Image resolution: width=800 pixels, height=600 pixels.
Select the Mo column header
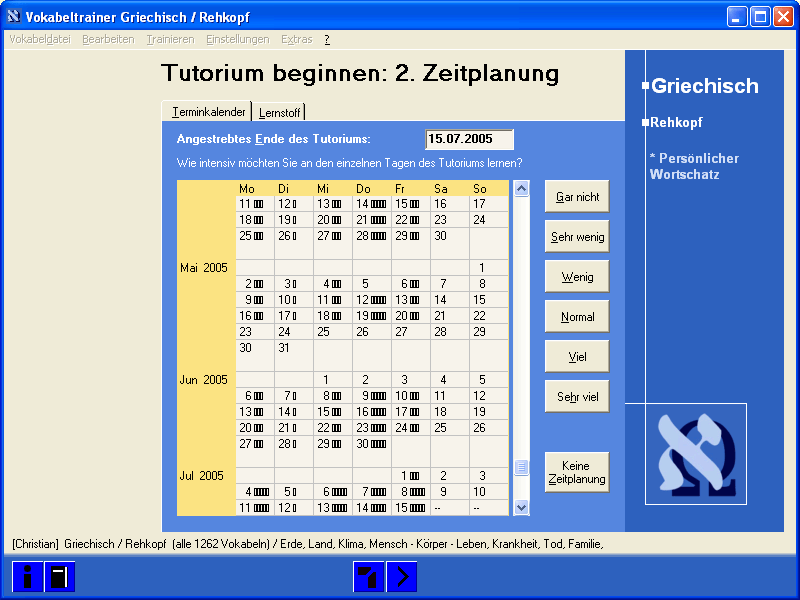pyautogui.click(x=247, y=189)
